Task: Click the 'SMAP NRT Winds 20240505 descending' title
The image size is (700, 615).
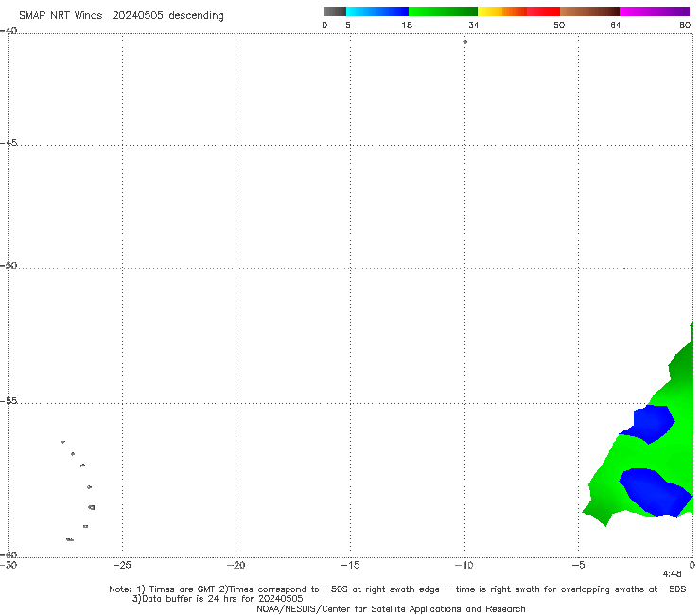Action: pyautogui.click(x=121, y=16)
